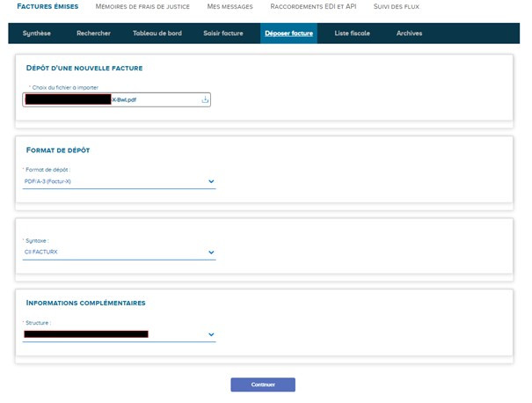
Task: Open the Saisir facture tab
Action: coord(223,33)
